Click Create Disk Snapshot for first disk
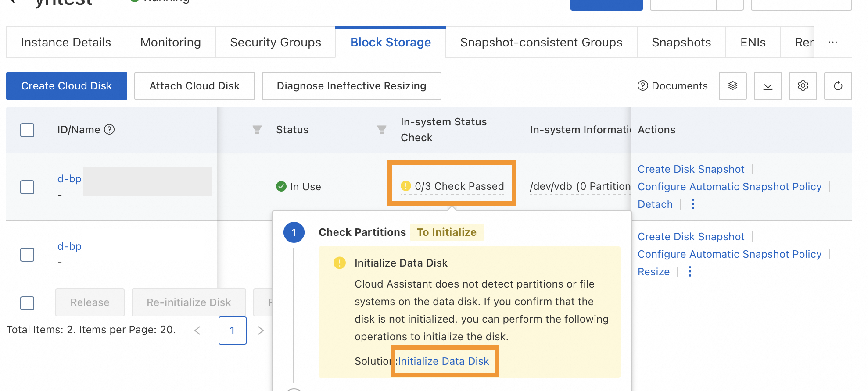Viewport: 868px width, 391px height. 691,169
